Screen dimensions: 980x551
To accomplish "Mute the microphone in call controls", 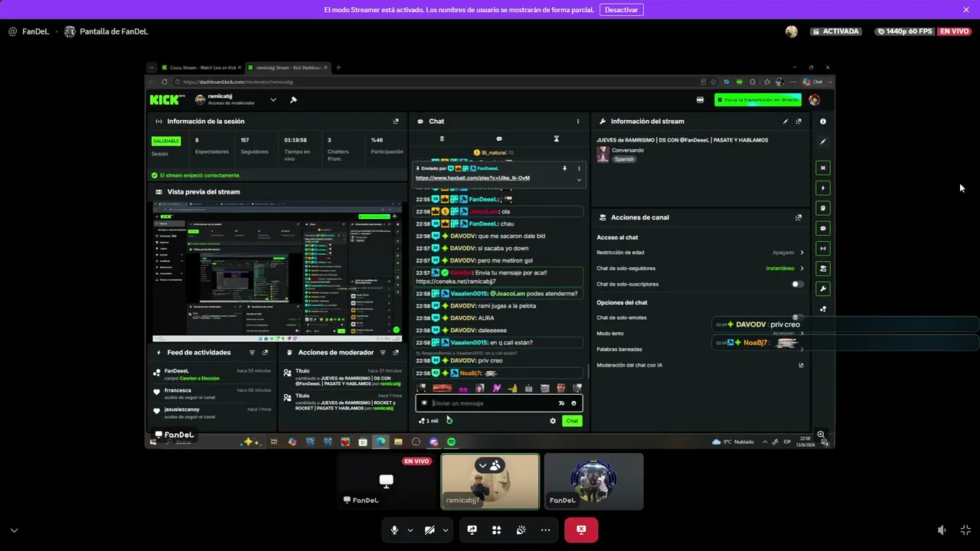I will click(x=394, y=530).
